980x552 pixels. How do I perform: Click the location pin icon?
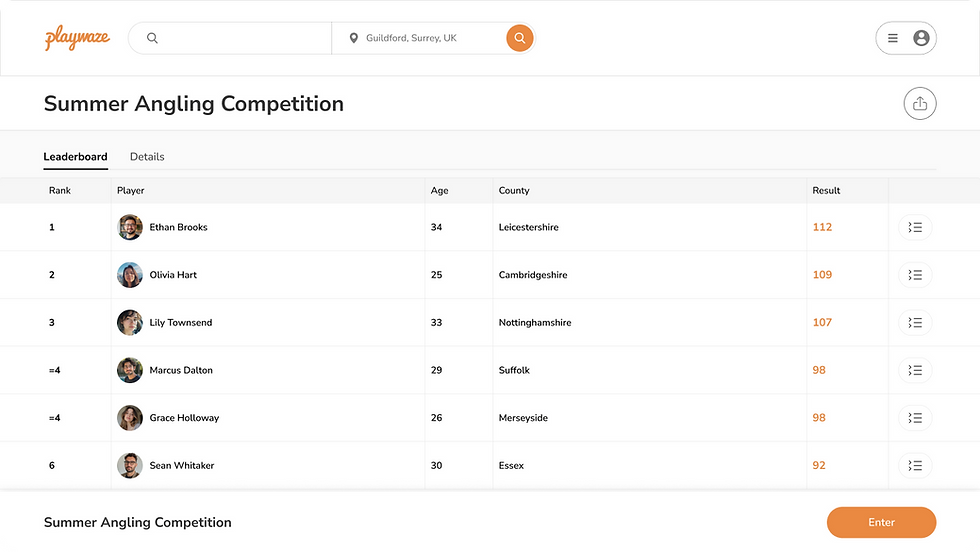tap(353, 39)
